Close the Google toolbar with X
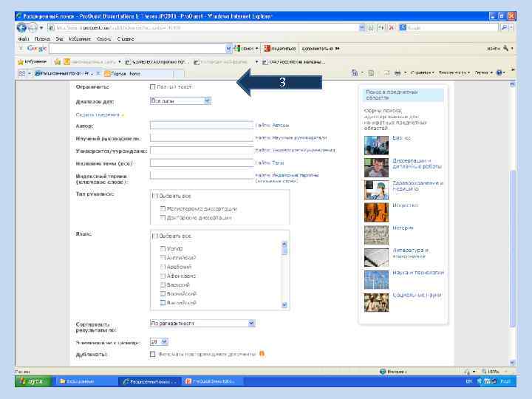This screenshot has width=532, height=399. (21, 49)
